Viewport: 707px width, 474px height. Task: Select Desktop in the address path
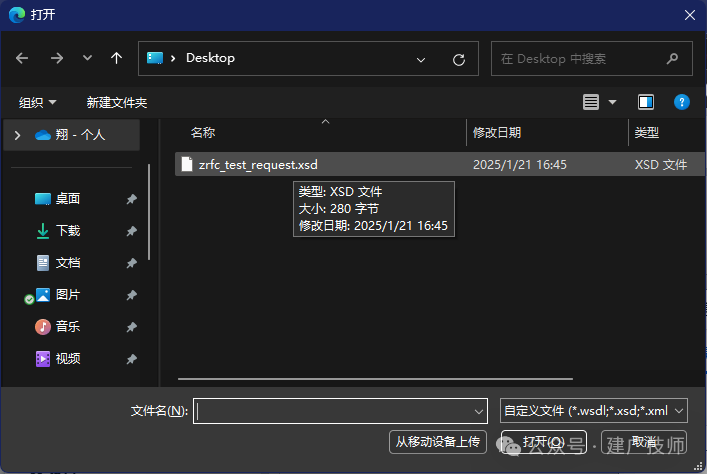coord(210,58)
